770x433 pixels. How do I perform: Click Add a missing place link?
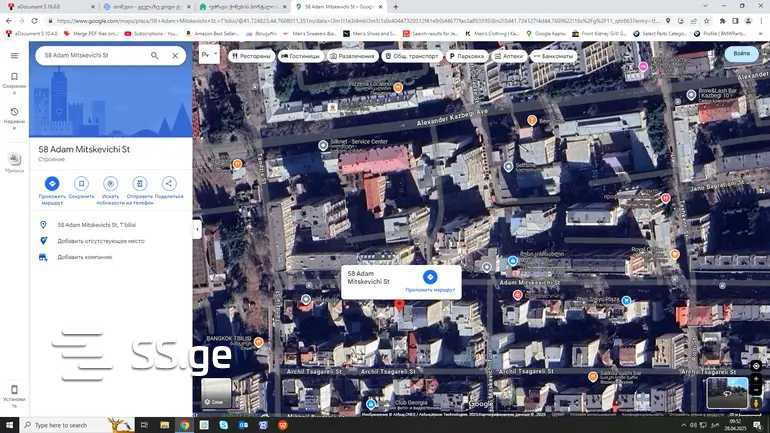click(x=100, y=241)
